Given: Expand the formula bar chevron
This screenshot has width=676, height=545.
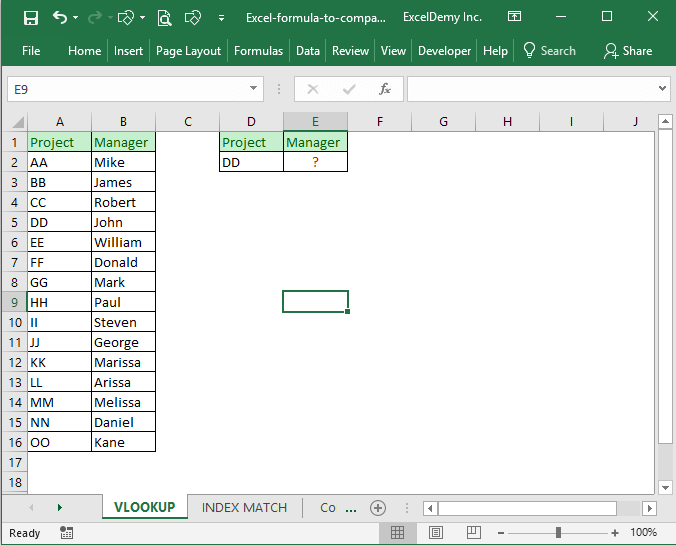Looking at the screenshot, I should [662, 88].
